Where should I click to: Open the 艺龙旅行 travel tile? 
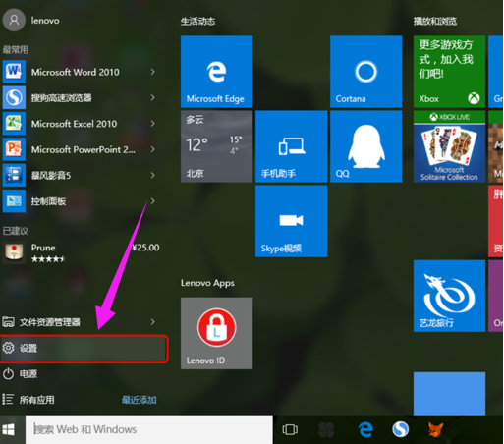click(449, 296)
